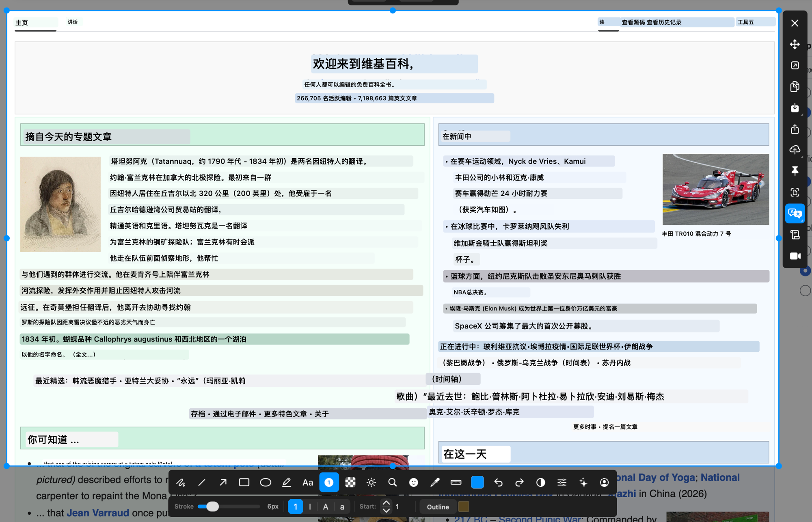The image size is (812, 522).
Task: Open the emoji sticker tool
Action: (x=413, y=482)
